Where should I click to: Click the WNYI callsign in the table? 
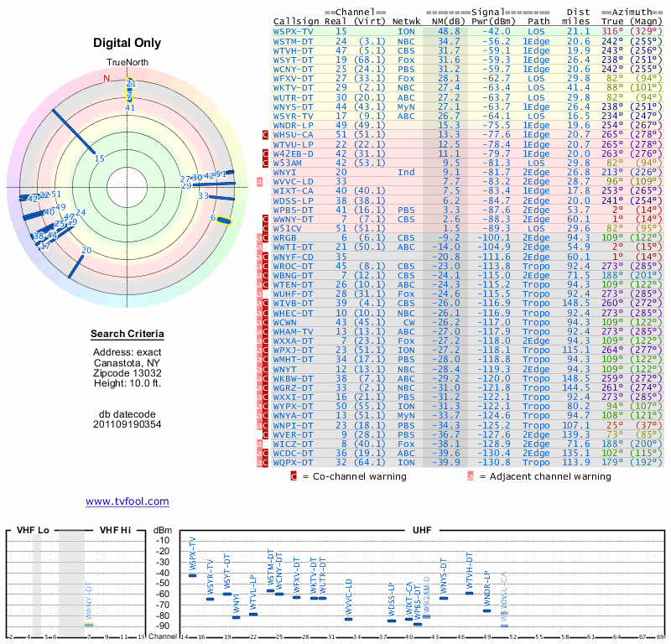coord(284,173)
